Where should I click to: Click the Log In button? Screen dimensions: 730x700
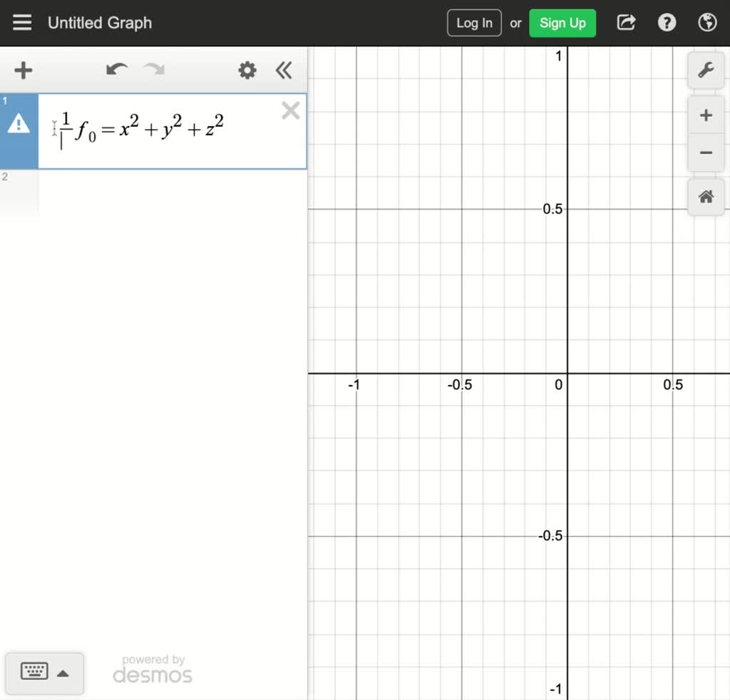[x=473, y=22]
